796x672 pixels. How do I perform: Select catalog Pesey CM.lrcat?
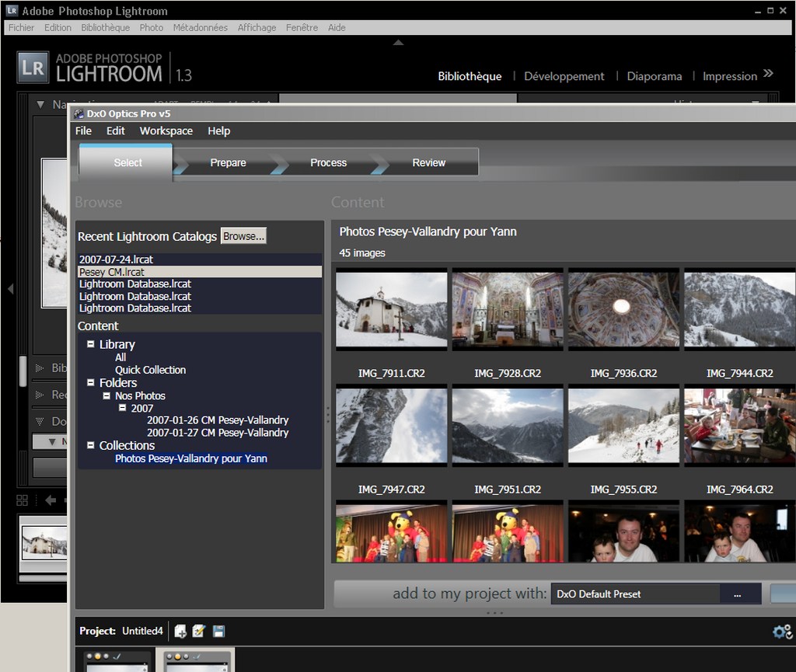click(x=200, y=272)
